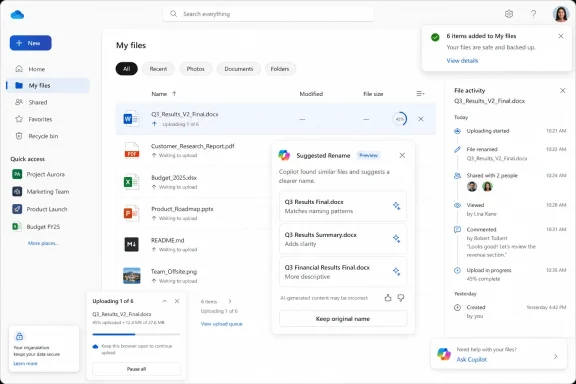Select the Photos filter pill
Screen dimensions: 576x384
[195, 69]
